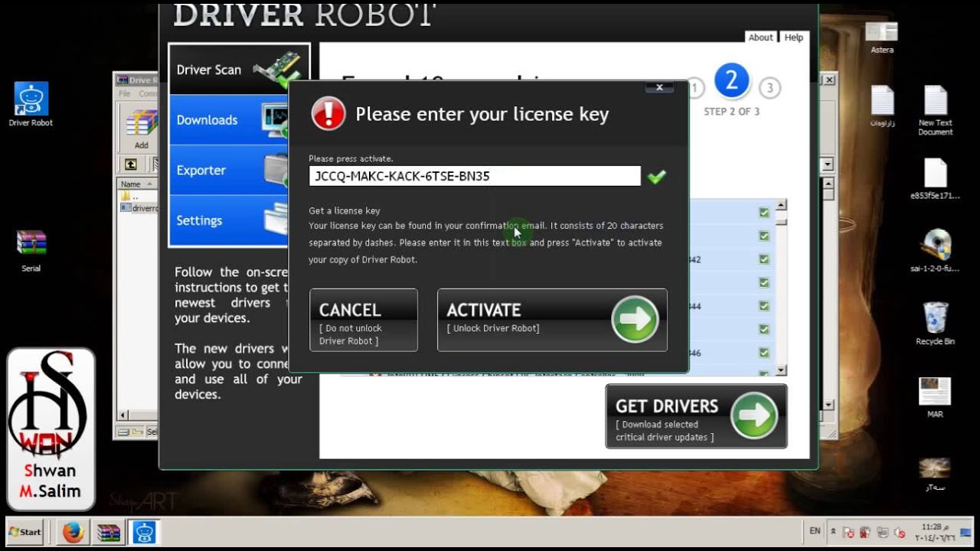Viewport: 980px width, 551px height.
Task: Click the Add icon in WinRAR toolbar
Action: click(142, 129)
